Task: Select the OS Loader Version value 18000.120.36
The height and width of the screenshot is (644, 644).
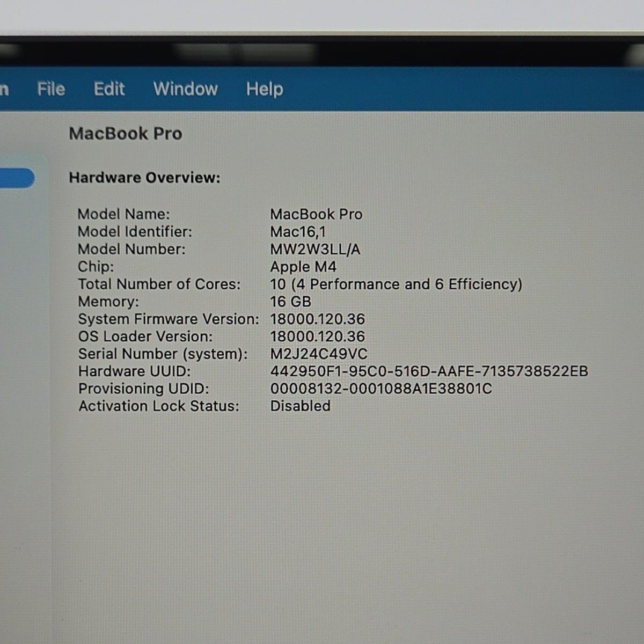Action: click(x=317, y=336)
